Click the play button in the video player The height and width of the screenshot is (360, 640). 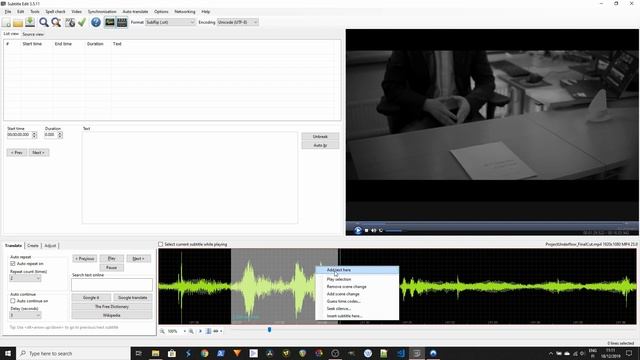[358, 231]
